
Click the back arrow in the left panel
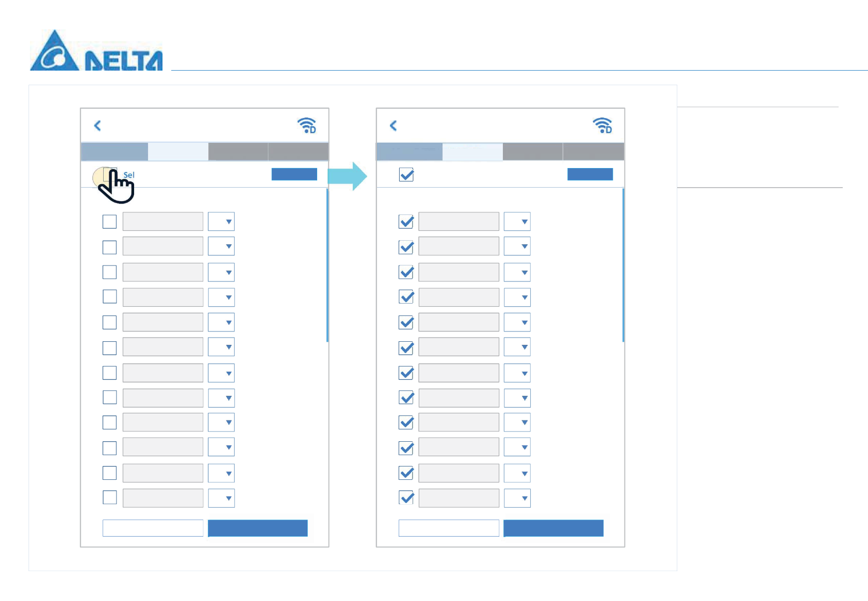point(97,125)
